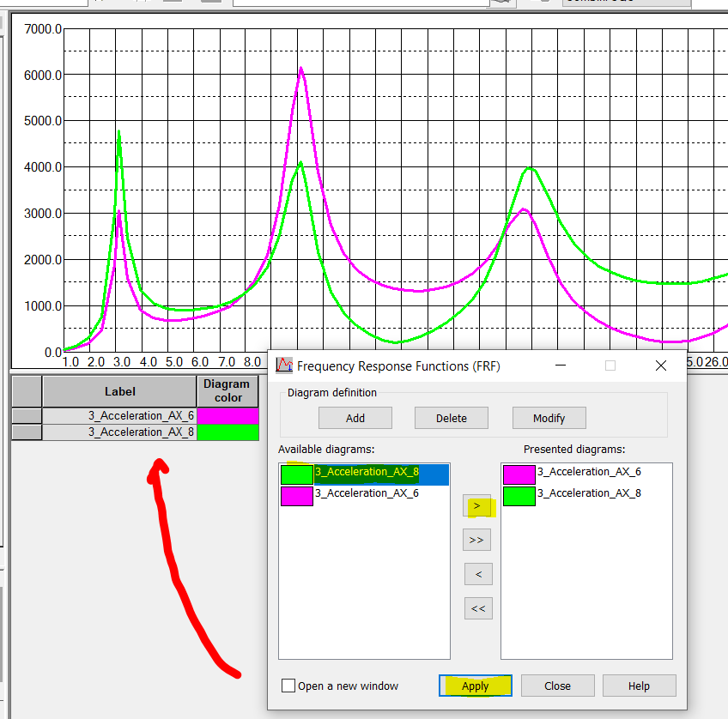Click the red FRF waveform icon in the dialog title bar
This screenshot has height=719, width=728.
click(284, 366)
